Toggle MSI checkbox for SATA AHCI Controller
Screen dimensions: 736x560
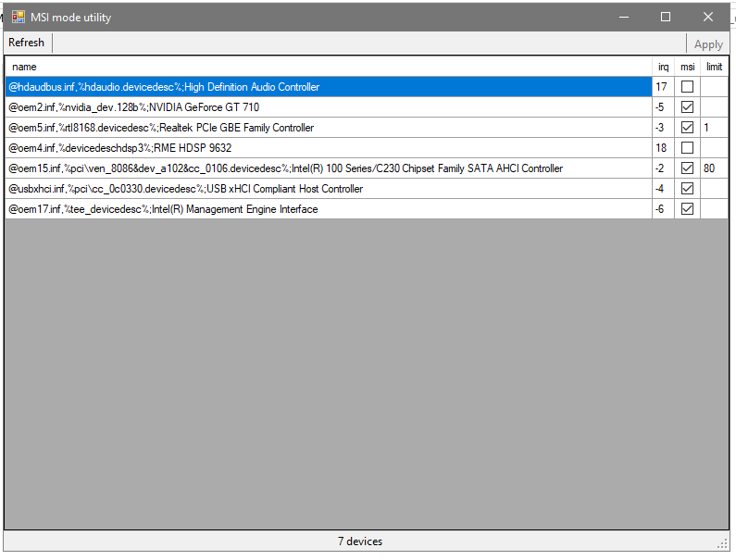687,168
